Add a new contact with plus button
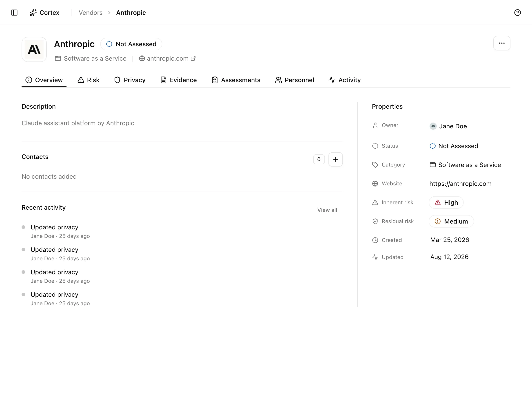 [336, 159]
